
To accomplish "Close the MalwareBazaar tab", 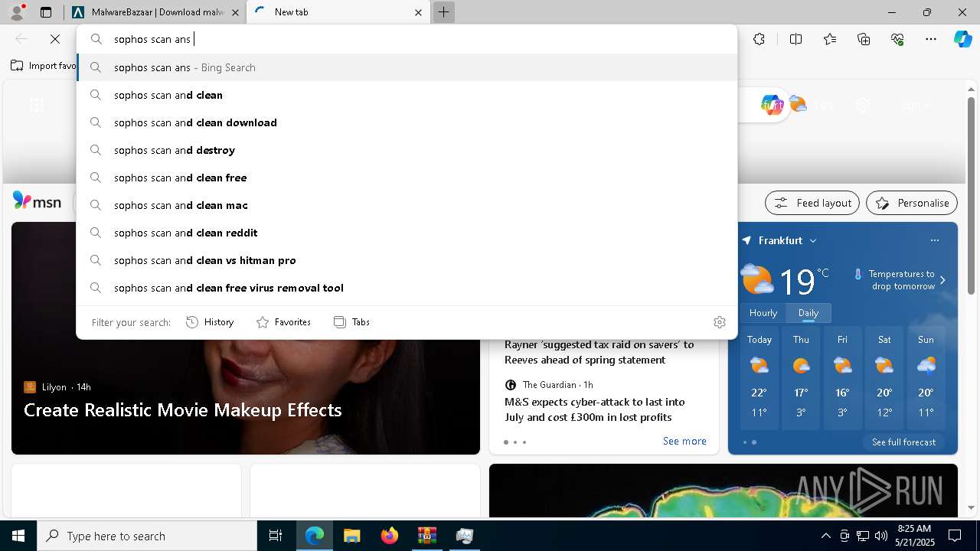I will tap(235, 12).
